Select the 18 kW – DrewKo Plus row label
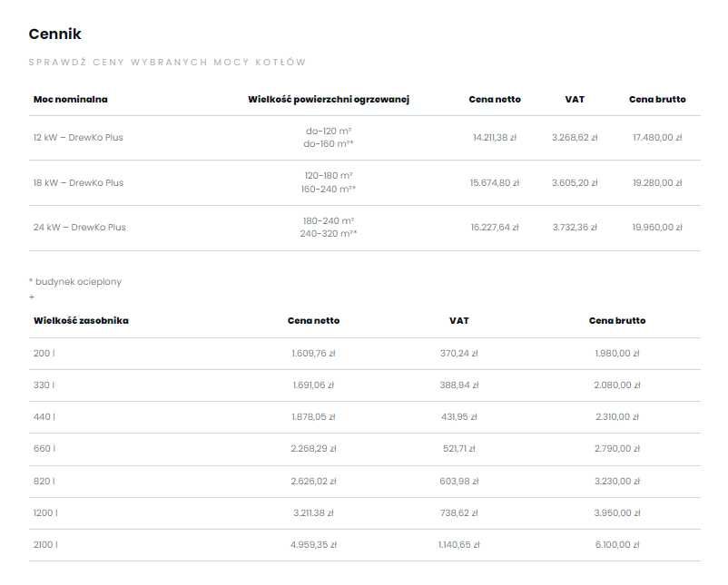 pos(78,182)
